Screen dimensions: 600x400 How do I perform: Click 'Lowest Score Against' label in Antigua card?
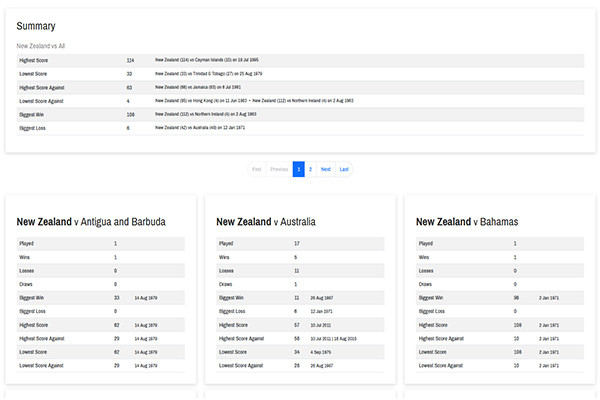click(41, 366)
